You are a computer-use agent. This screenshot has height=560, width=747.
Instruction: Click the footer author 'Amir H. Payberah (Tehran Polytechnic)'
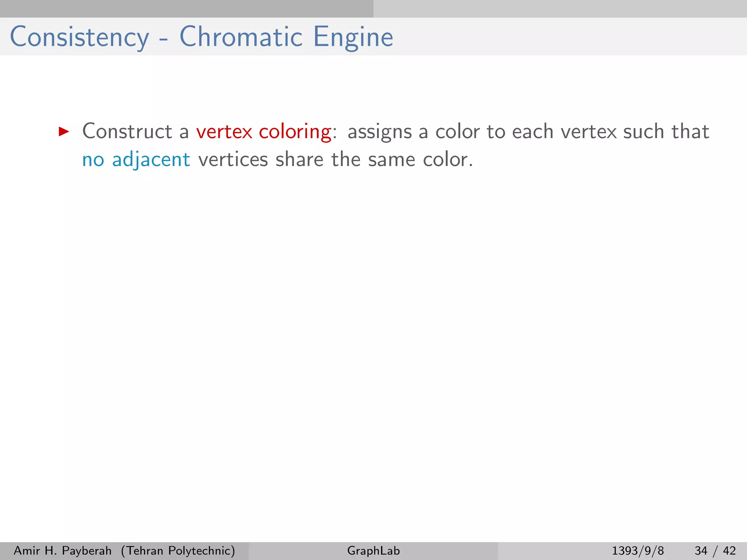(x=124, y=551)
